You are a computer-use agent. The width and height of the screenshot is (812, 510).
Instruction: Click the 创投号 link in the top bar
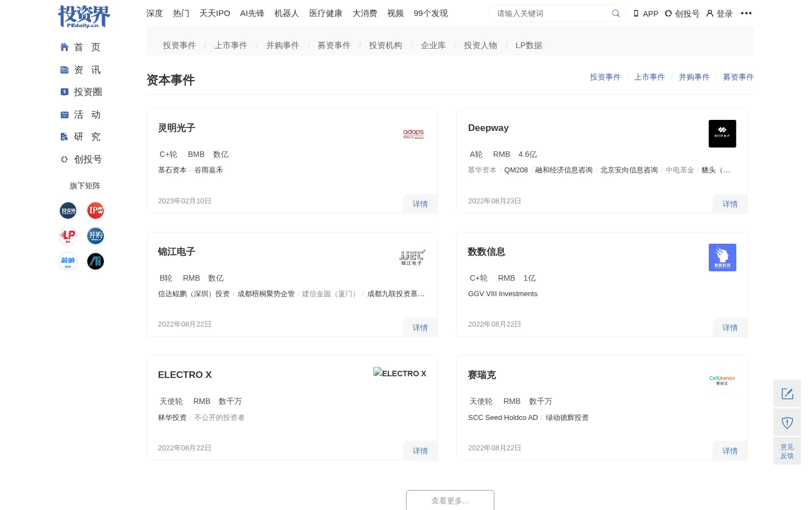tap(682, 13)
